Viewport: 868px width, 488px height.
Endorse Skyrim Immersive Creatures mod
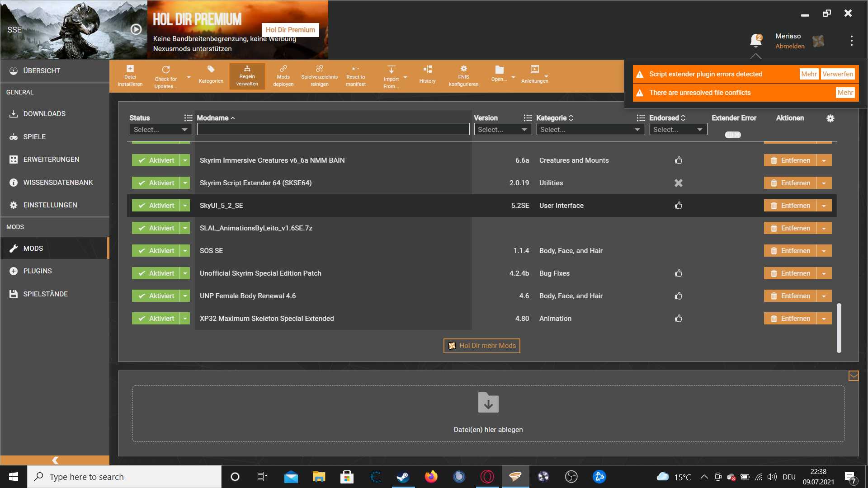coord(679,160)
